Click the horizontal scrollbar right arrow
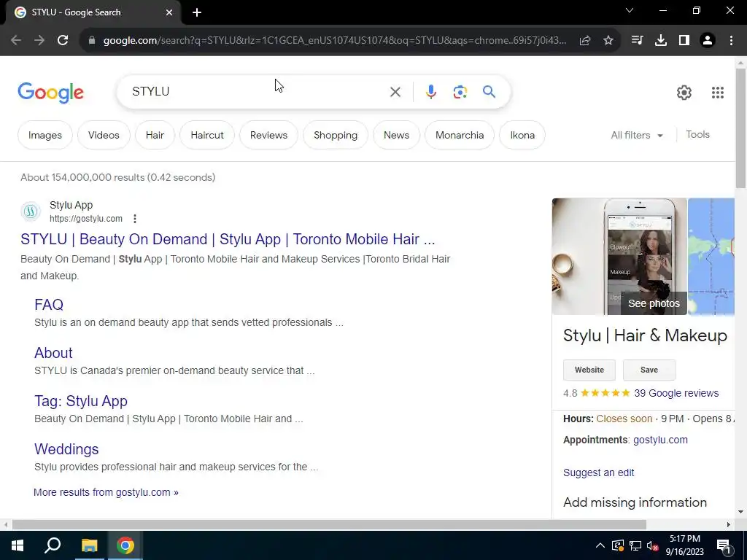The height and width of the screenshot is (560, 747). point(729,525)
